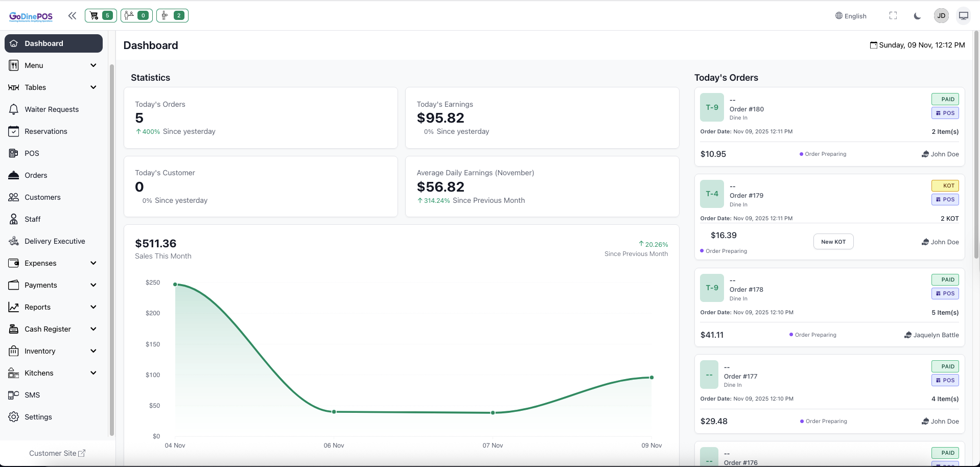Click the JD user avatar
The height and width of the screenshot is (467, 980).
tap(941, 16)
